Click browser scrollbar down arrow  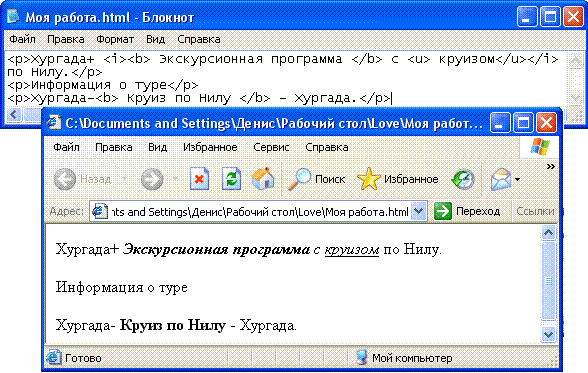click(548, 334)
